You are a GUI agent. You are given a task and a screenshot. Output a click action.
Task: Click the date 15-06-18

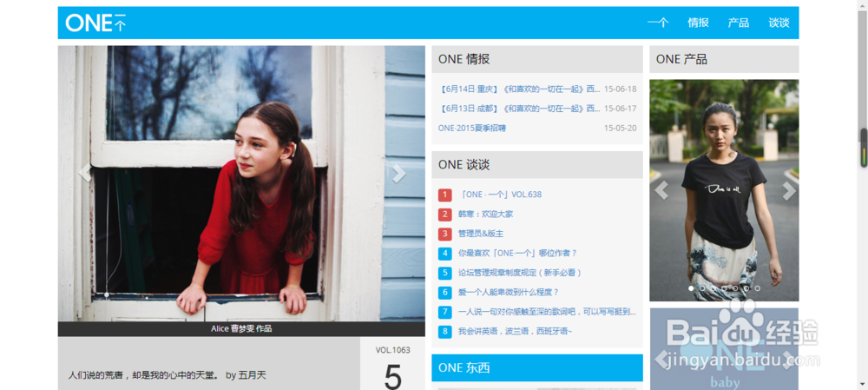tap(620, 89)
